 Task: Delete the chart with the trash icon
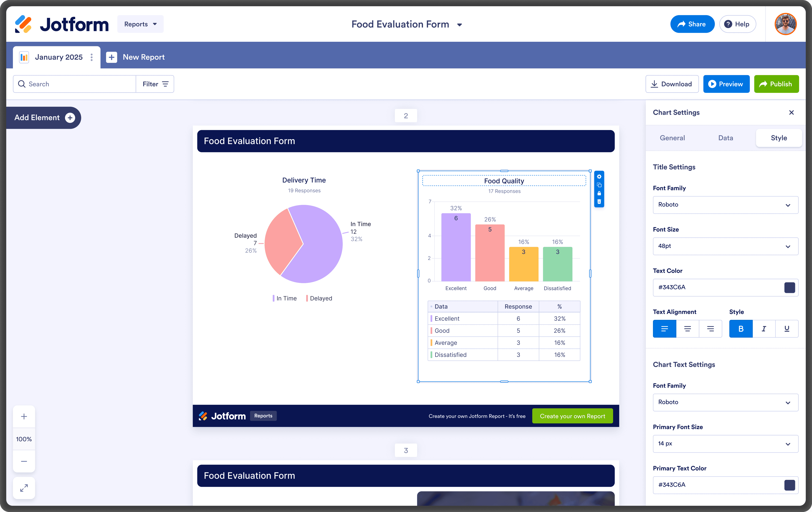point(599,202)
